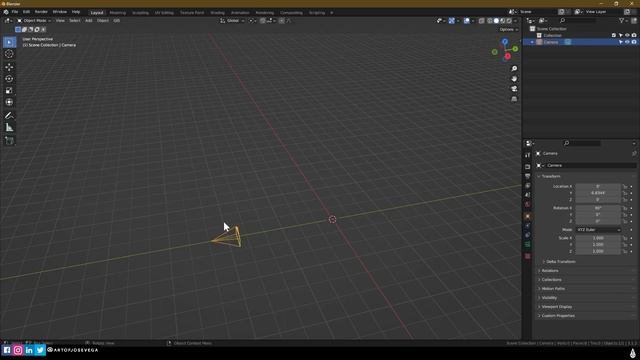Click the viewport zoom magnifier icon
The height and width of the screenshot is (360, 640).
[514, 69]
